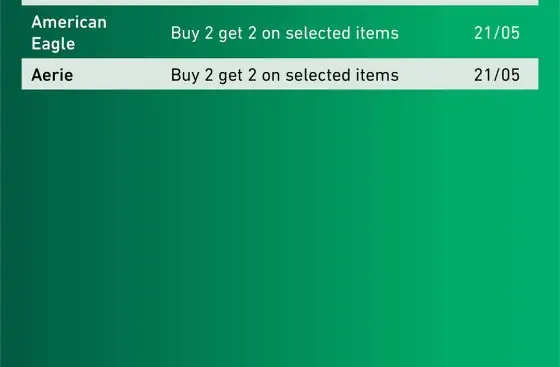Click the empty green area below the table
Image resolution: width=560 pixels, height=367 pixels.
(x=280, y=228)
